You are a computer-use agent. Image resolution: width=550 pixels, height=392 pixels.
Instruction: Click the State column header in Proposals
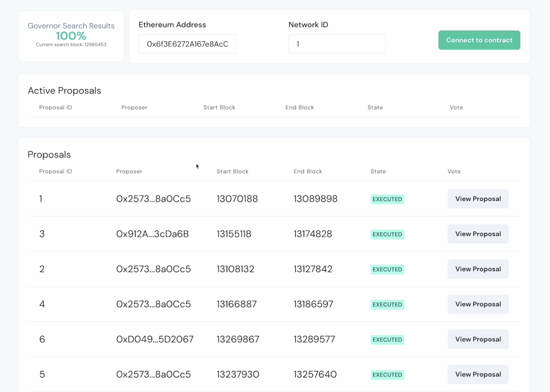[378, 171]
